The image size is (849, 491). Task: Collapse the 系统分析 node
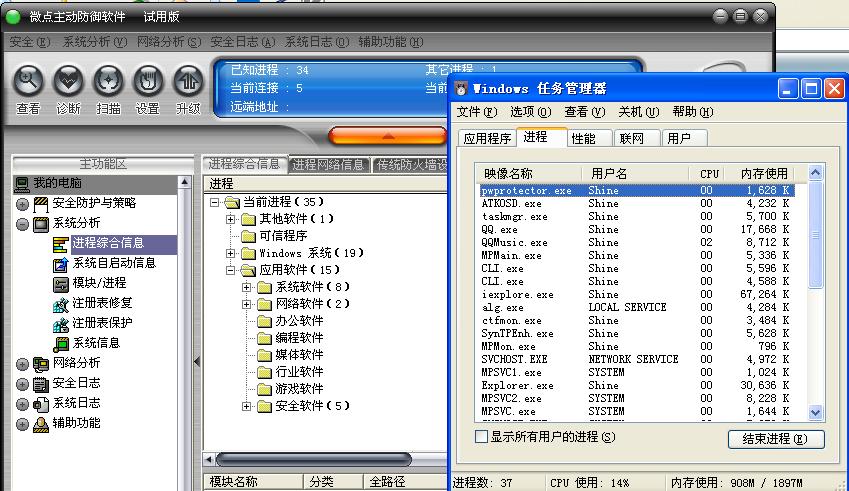click(22, 224)
